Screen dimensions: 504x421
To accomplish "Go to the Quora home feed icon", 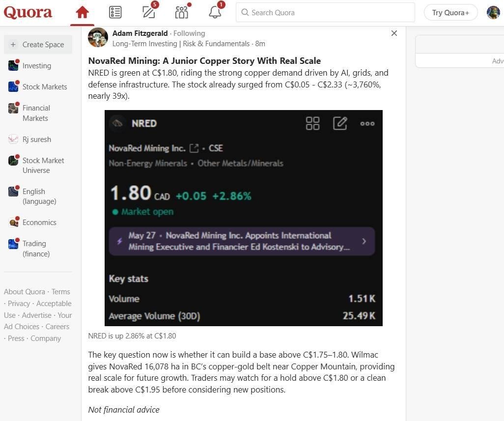I will click(x=83, y=13).
